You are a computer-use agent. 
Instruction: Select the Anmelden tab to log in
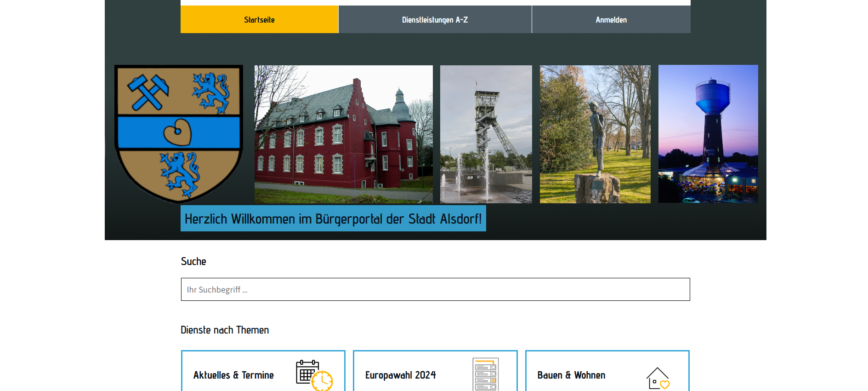pos(611,20)
